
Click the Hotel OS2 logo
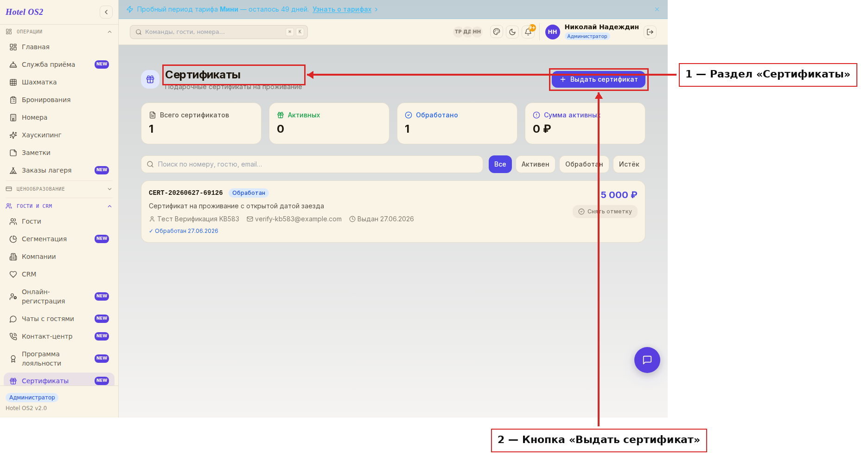24,12
